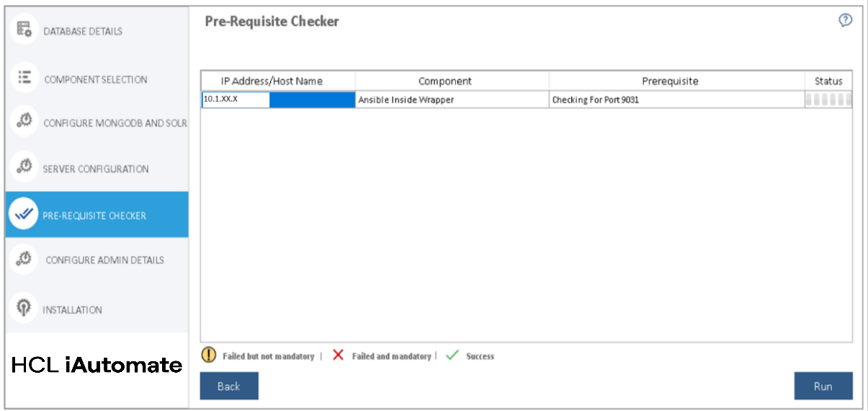Click the yellow warning legend icon
Screen dimensions: 868x411
pyautogui.click(x=209, y=355)
